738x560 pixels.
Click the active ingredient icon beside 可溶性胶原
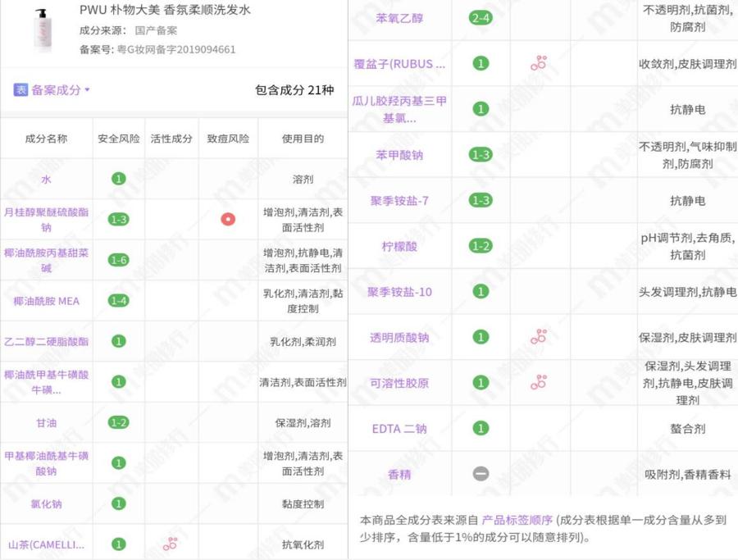click(537, 382)
